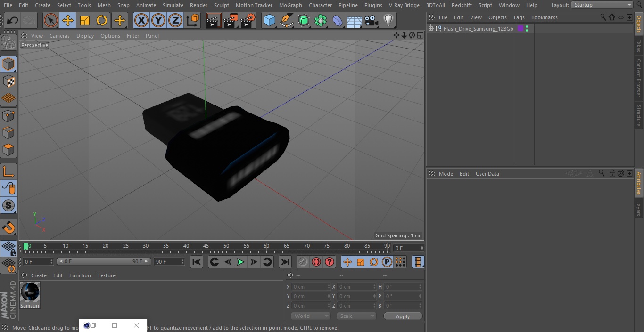Toggle Flash_Drive_Samsung_128Gb visibility dots
644x332 pixels.
(527, 29)
